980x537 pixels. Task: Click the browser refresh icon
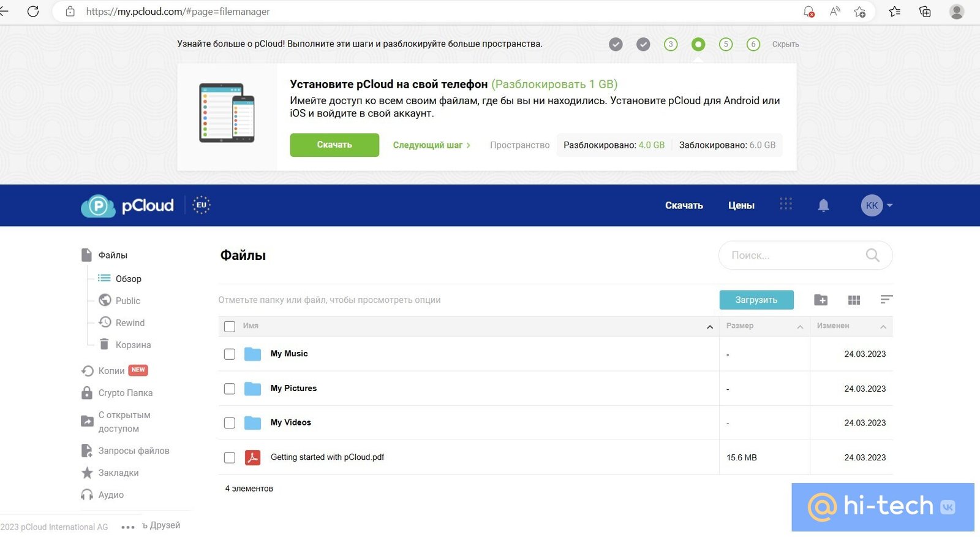pos(33,11)
